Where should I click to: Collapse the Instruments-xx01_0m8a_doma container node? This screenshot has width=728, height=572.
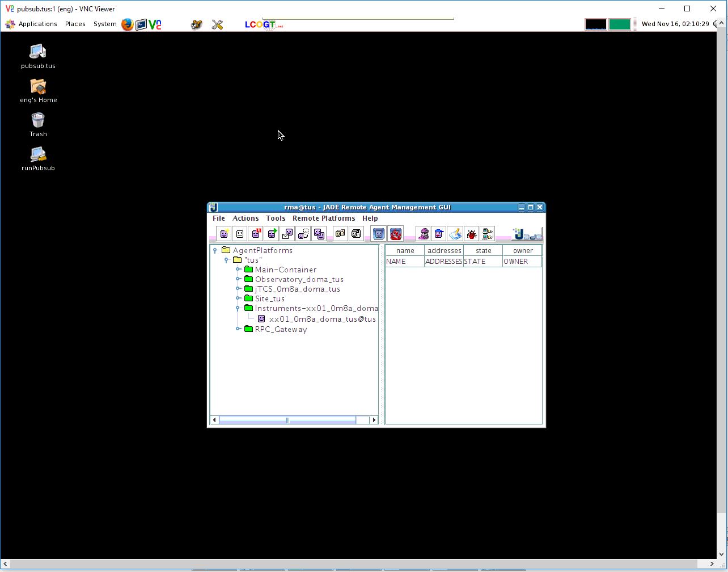click(x=239, y=308)
